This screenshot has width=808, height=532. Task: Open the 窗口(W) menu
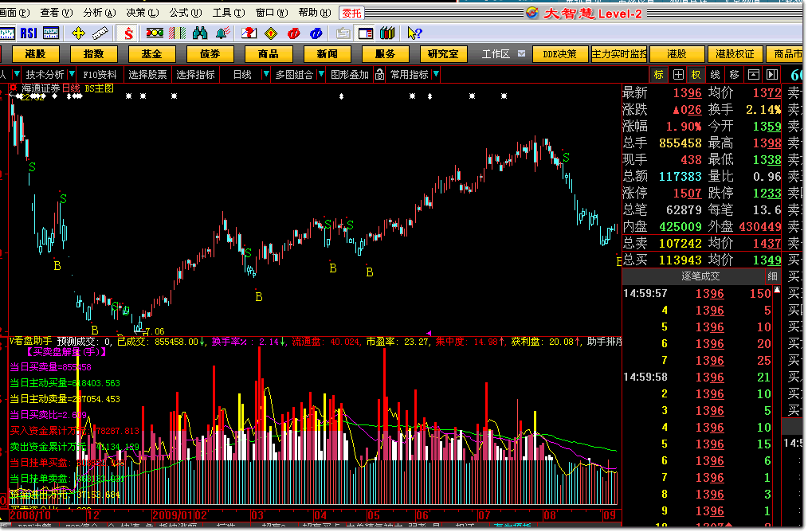point(272,13)
